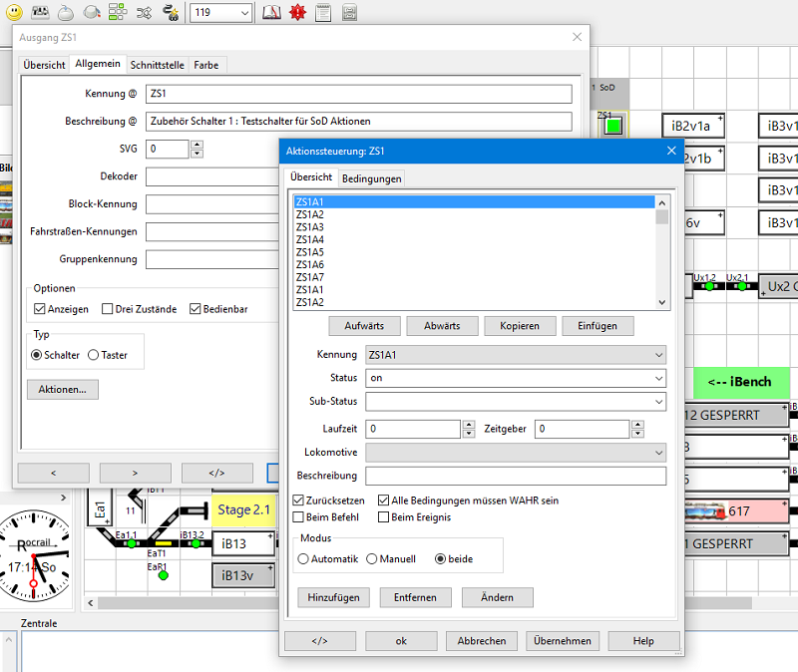Screen dimensions: 798x672
Task: Select the Automatik mode radio button
Action: tap(303, 559)
